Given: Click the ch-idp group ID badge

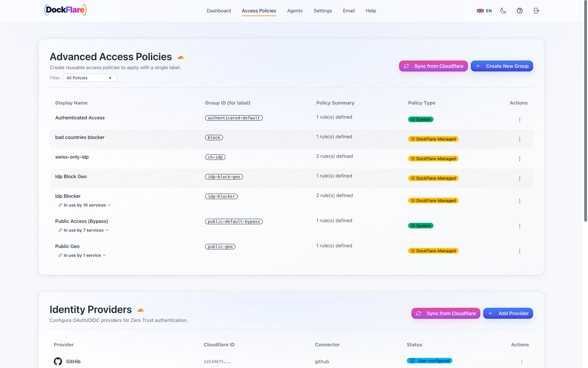Looking at the screenshot, I should [x=215, y=157].
